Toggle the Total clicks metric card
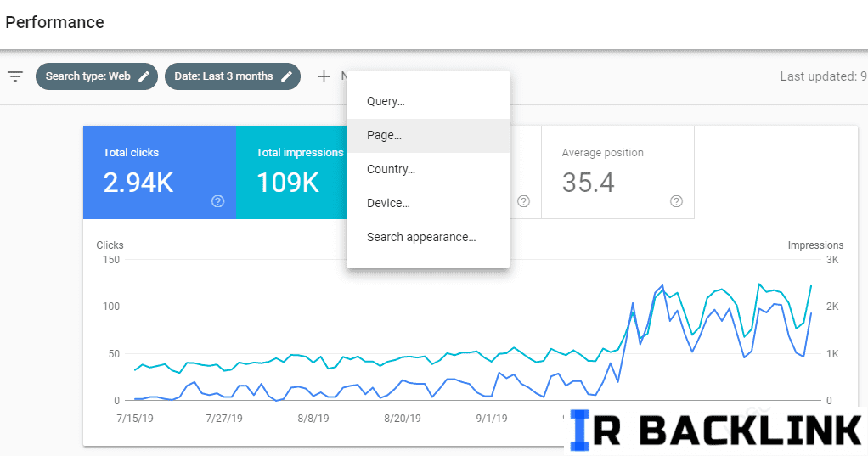868x456 pixels. tap(159, 172)
